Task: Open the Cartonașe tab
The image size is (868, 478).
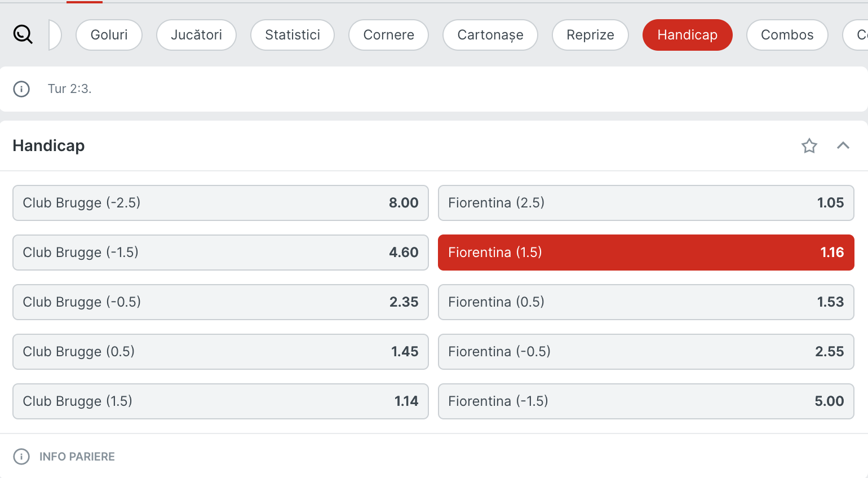Action: (x=490, y=35)
